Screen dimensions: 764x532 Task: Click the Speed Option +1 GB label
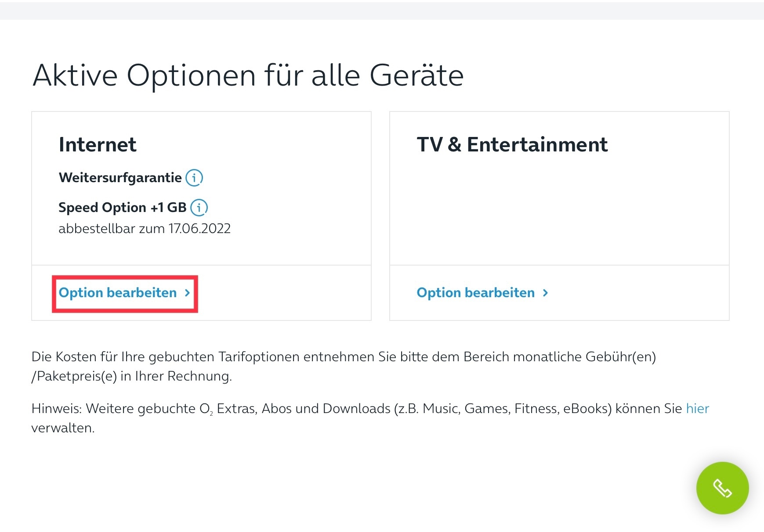123,207
